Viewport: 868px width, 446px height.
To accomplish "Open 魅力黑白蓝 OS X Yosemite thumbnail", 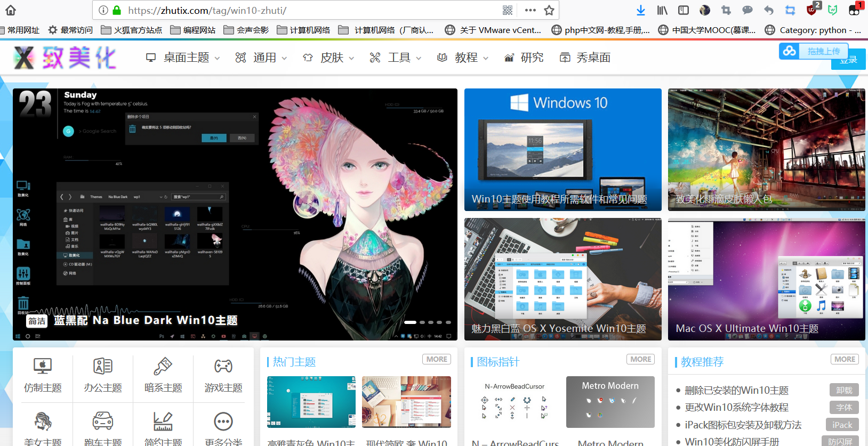I will click(x=563, y=279).
